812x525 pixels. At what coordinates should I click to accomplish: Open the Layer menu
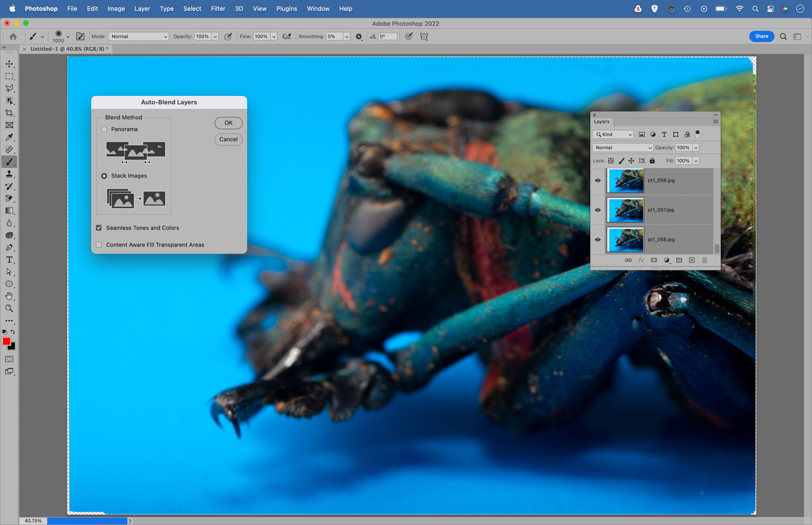coord(142,9)
